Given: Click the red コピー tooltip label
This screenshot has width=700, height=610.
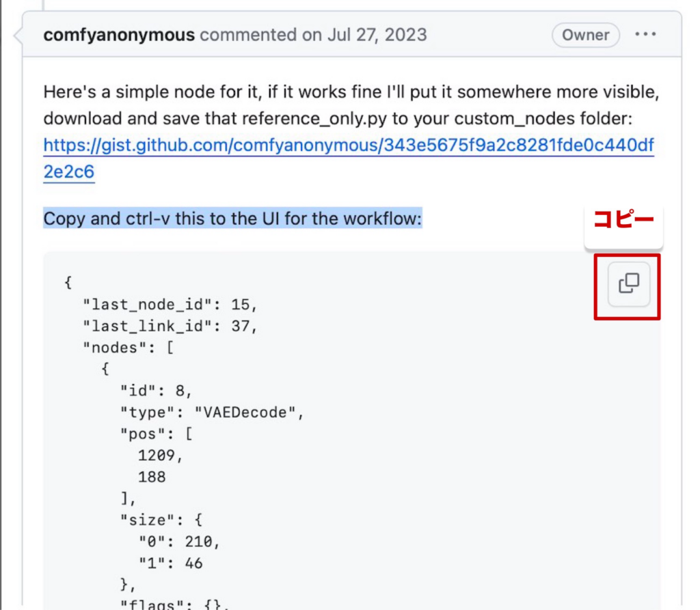Looking at the screenshot, I should coord(623,221).
